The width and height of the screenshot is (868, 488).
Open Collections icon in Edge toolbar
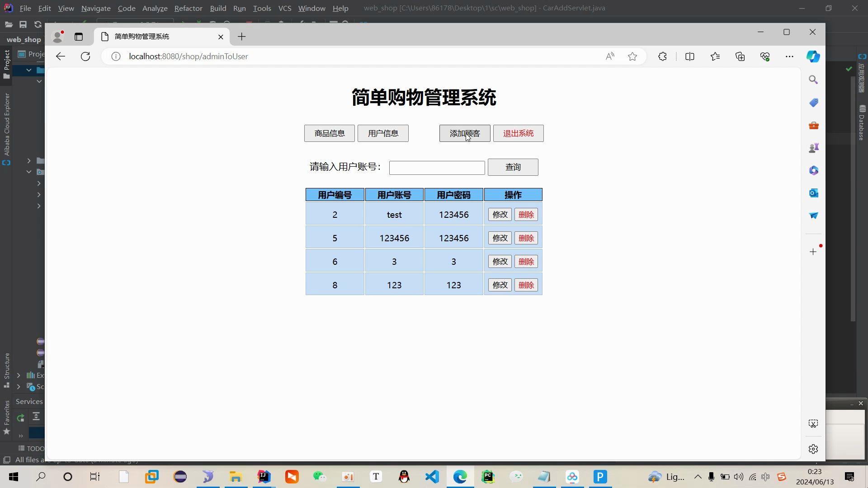tap(740, 56)
